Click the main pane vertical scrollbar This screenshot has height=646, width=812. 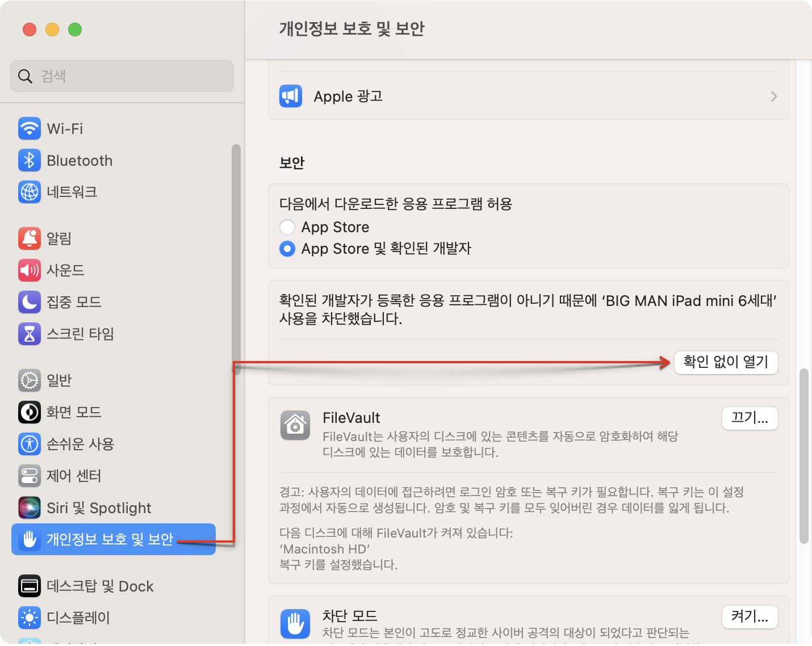pyautogui.click(x=803, y=456)
